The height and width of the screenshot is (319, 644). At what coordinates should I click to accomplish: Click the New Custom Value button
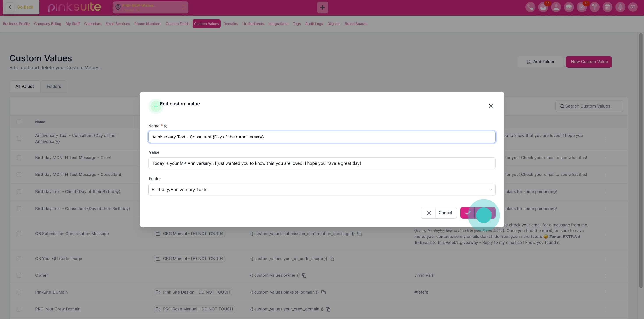click(589, 62)
